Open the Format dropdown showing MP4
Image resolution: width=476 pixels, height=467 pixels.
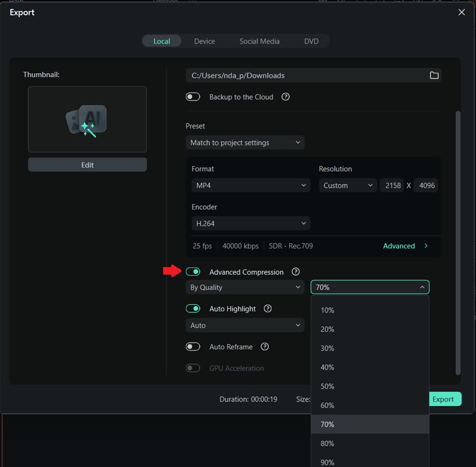click(251, 185)
